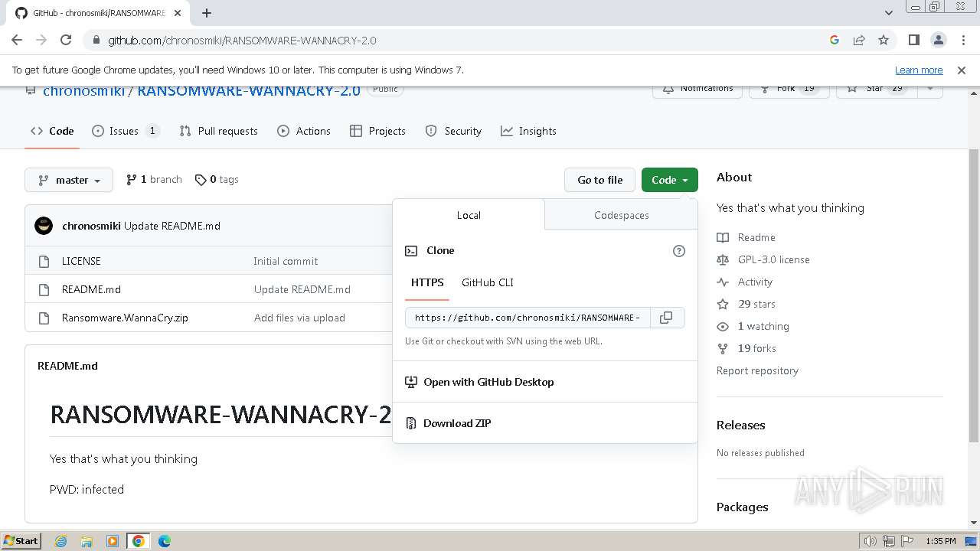View the 19 forks link

pos(746,348)
